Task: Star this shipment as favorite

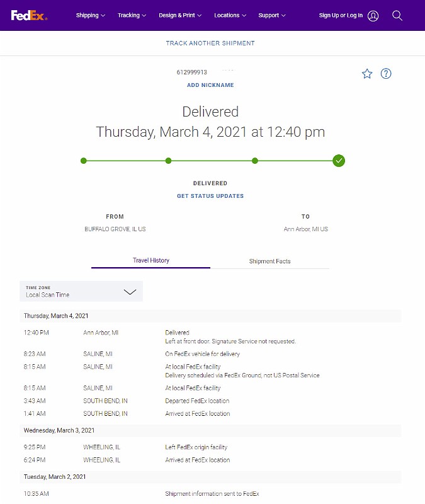Action: [x=367, y=74]
